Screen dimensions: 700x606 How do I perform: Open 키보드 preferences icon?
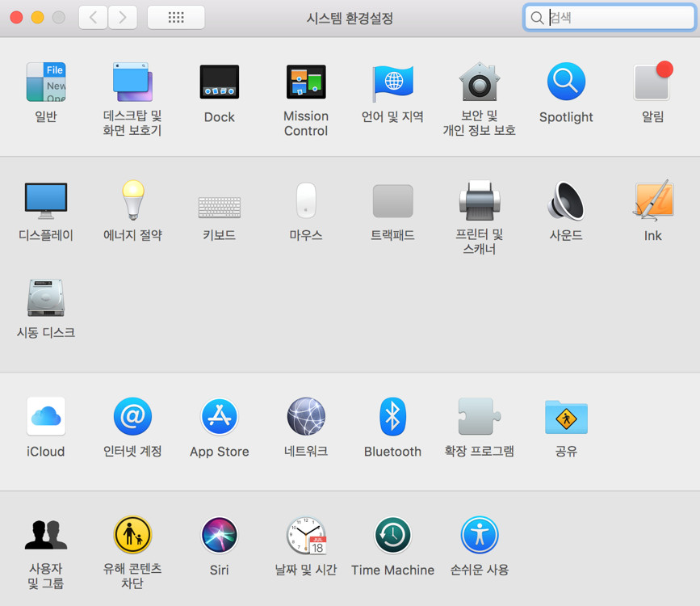click(219, 208)
